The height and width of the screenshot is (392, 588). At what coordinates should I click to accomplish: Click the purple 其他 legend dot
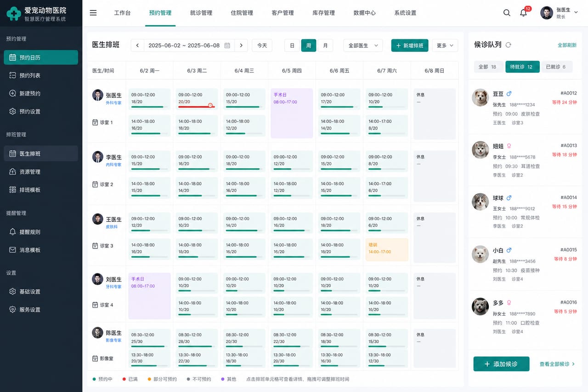pyautogui.click(x=223, y=379)
